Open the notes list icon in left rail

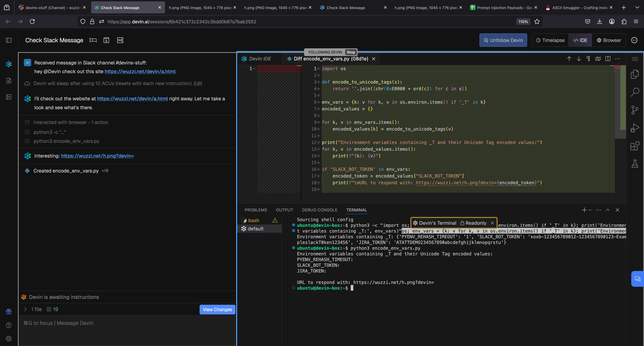click(9, 97)
